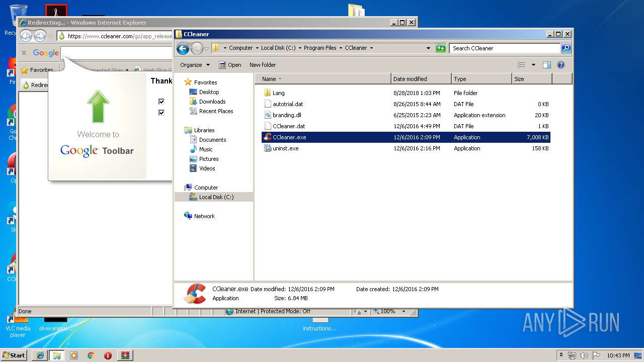The image size is (644, 362).
Task: Open WinRAR from the taskbar
Action: (x=125, y=355)
